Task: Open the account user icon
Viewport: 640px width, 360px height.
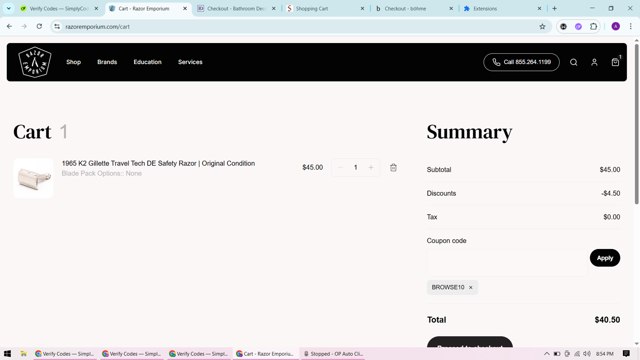Action: [x=594, y=62]
